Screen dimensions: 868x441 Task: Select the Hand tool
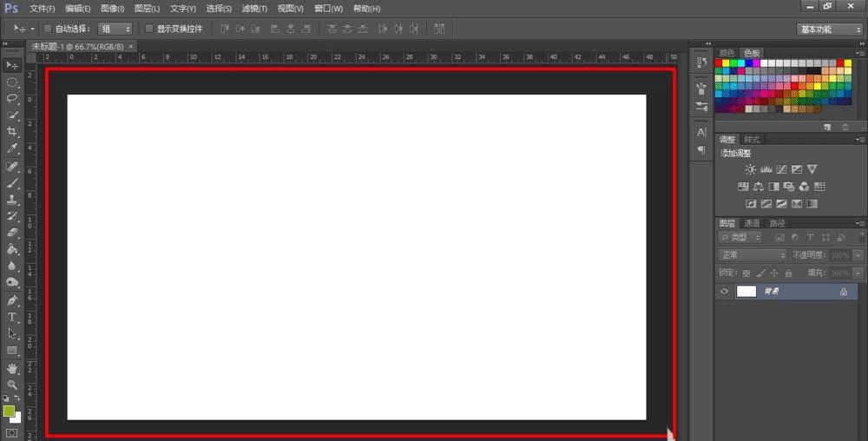tap(12, 368)
